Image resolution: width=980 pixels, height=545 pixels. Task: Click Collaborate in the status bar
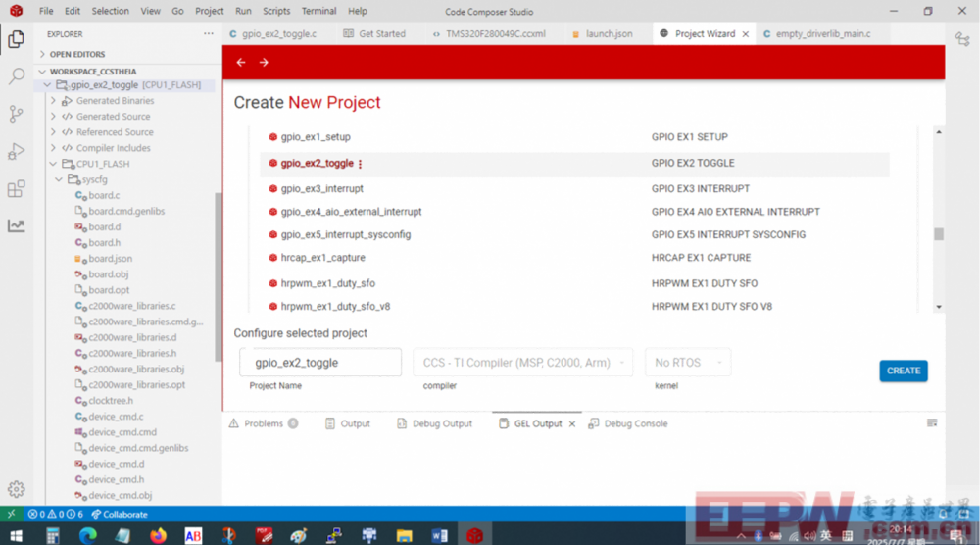[x=120, y=514]
